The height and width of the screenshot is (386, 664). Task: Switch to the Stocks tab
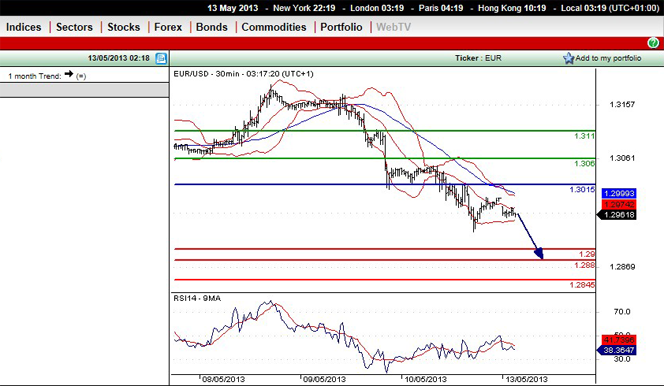point(123,27)
